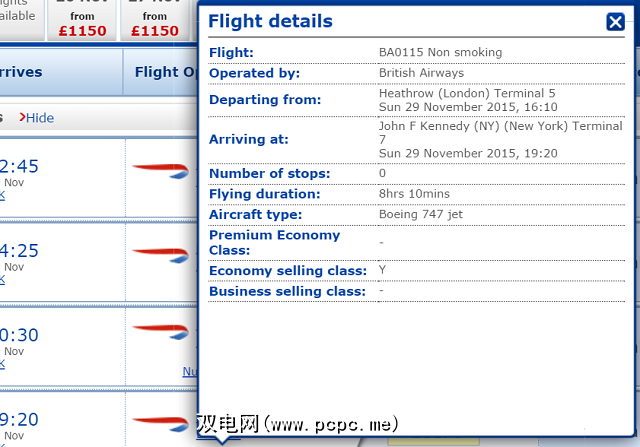Click the British Airways logo beside 12:45 arrival
This screenshot has width=640, height=447.
point(160,168)
